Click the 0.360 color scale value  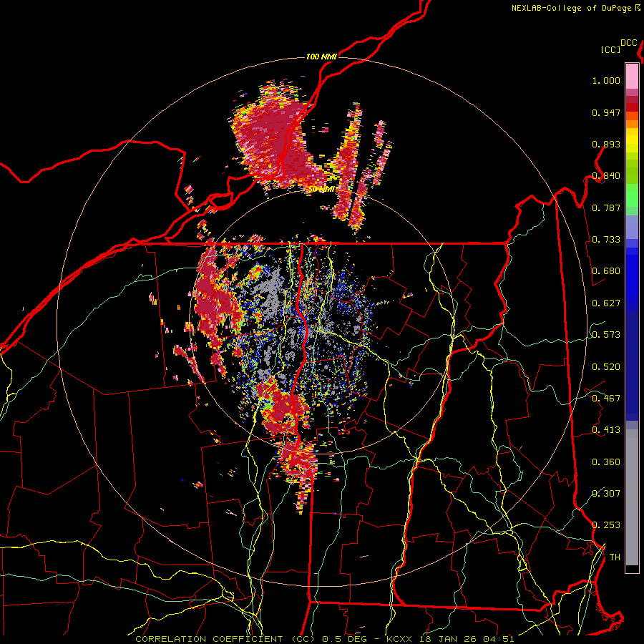pyautogui.click(x=606, y=462)
